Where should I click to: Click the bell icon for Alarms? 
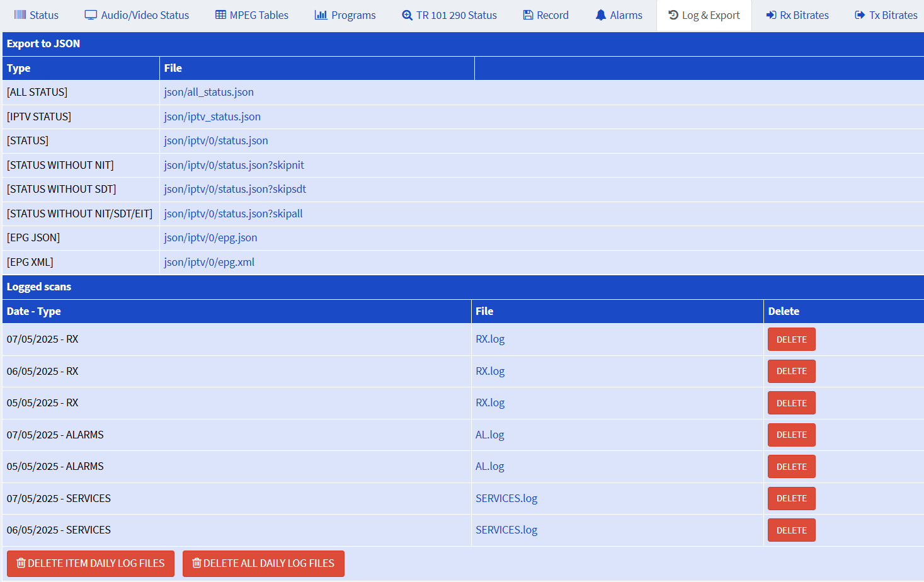(601, 15)
